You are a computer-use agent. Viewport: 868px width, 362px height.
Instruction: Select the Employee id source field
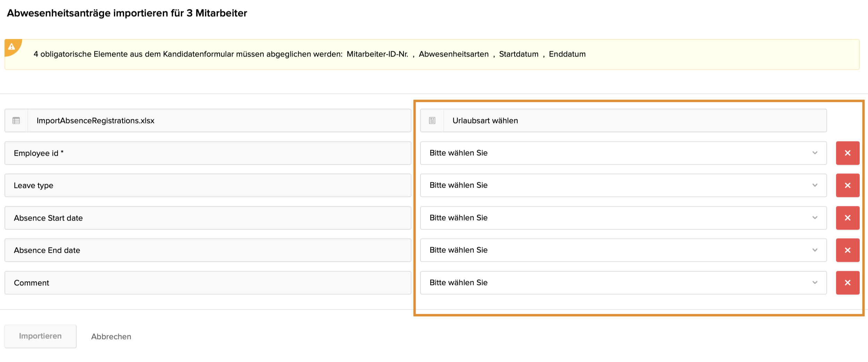coord(207,153)
